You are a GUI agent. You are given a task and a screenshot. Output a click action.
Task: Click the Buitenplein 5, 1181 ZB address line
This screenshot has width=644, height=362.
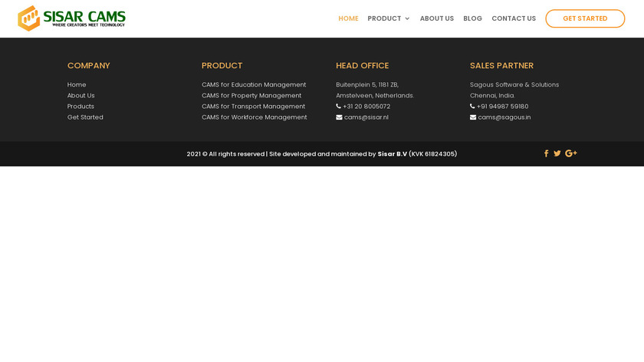click(x=367, y=84)
